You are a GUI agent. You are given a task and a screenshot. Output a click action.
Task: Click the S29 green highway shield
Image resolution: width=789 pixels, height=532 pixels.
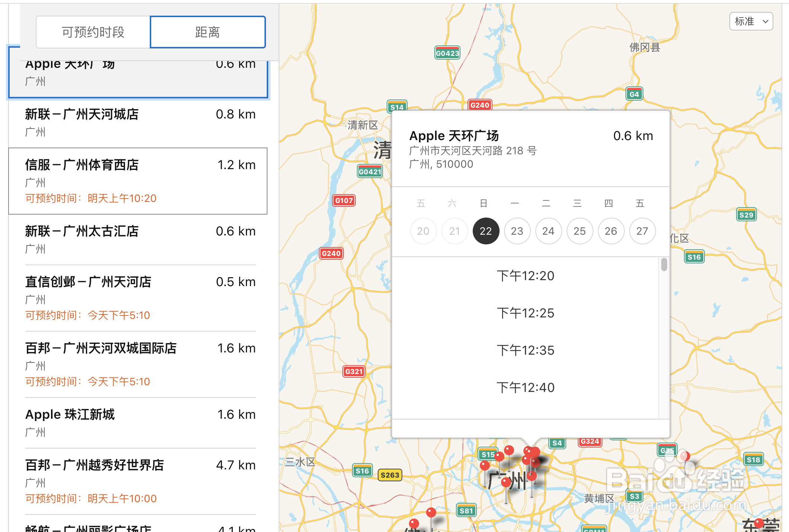[x=746, y=215]
